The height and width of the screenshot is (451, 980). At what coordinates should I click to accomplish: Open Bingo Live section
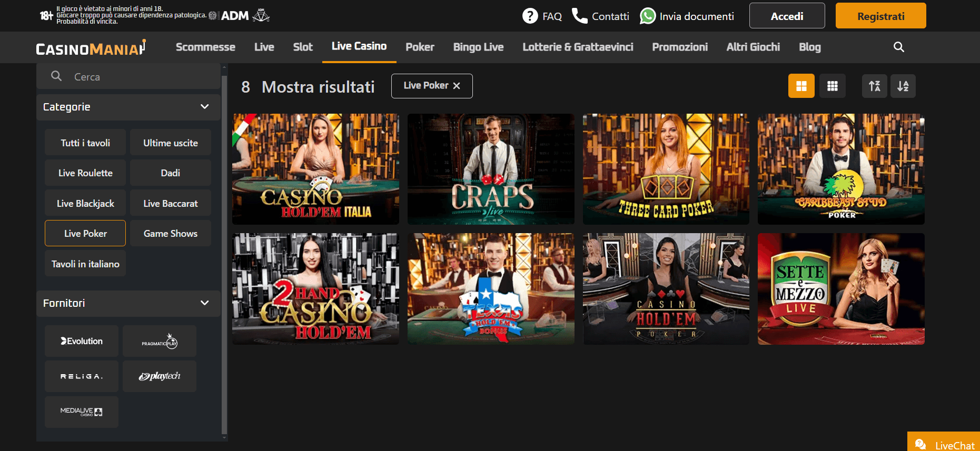(x=478, y=47)
